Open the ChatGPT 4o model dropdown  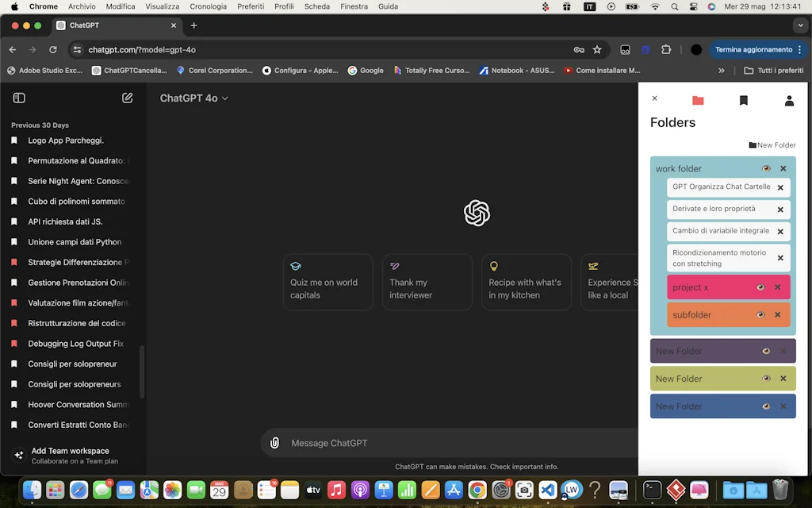click(x=193, y=98)
